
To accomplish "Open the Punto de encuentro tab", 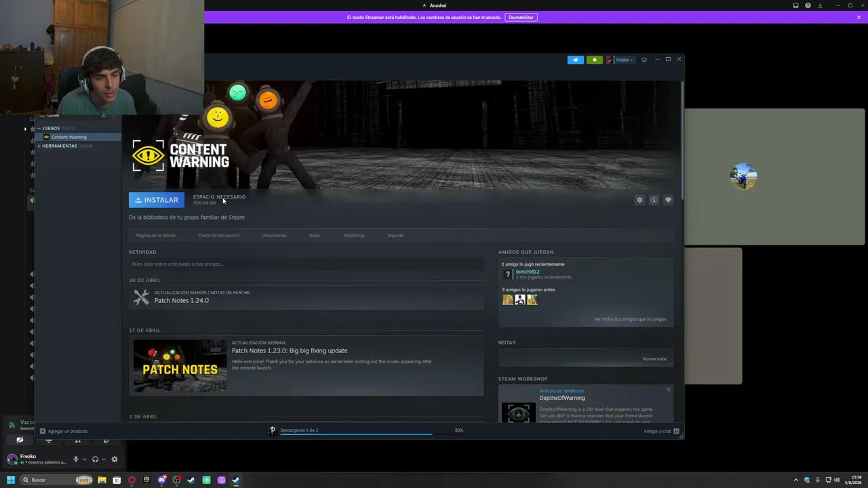I will point(219,235).
